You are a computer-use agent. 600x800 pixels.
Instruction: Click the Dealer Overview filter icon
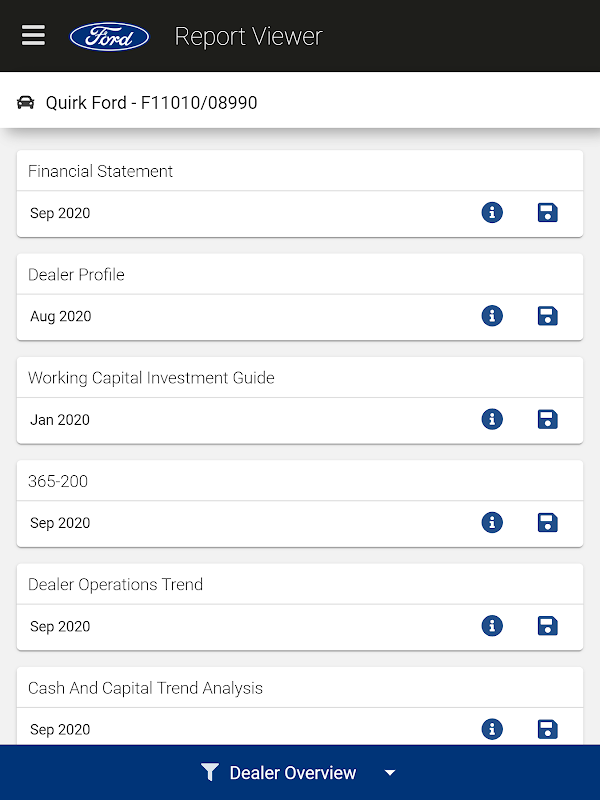[x=209, y=772]
